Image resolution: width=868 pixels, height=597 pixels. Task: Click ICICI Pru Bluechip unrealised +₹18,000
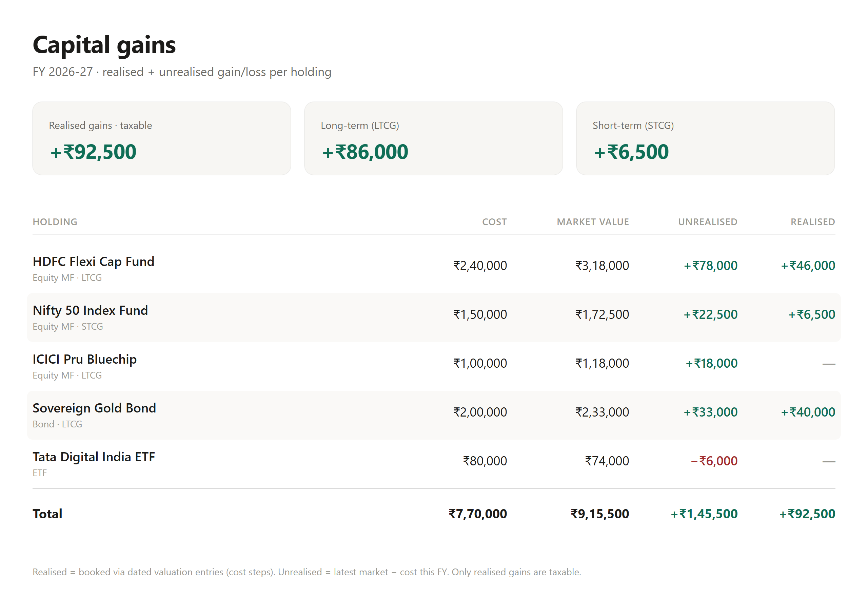(711, 363)
